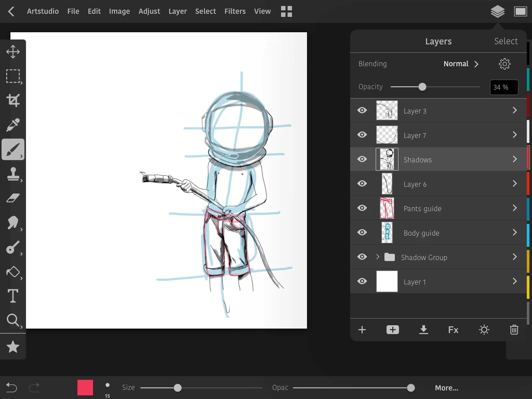Open the Adjust menu
The image size is (532, 399).
tap(149, 11)
